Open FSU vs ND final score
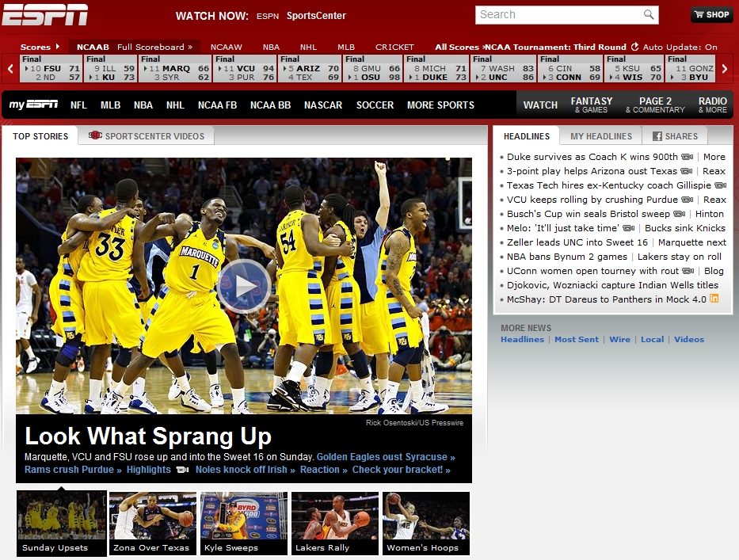 point(51,68)
